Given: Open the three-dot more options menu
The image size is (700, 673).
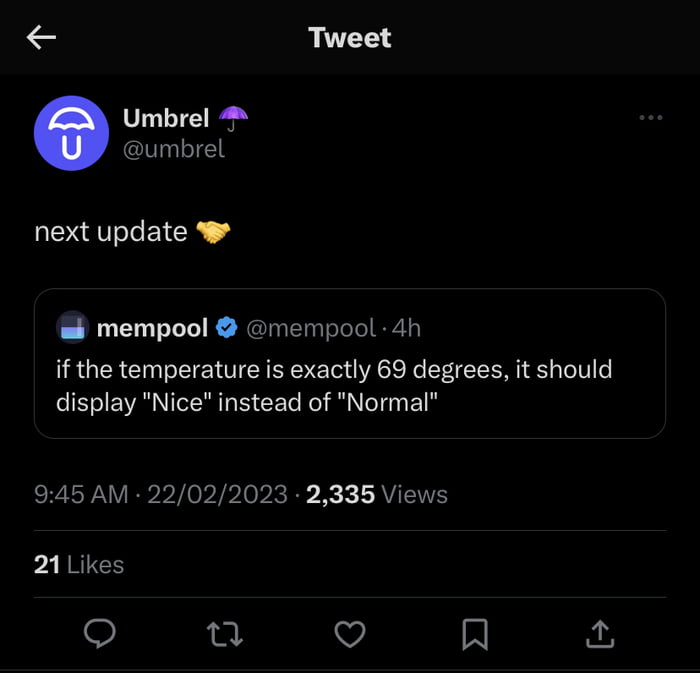Looking at the screenshot, I should pyautogui.click(x=650, y=118).
